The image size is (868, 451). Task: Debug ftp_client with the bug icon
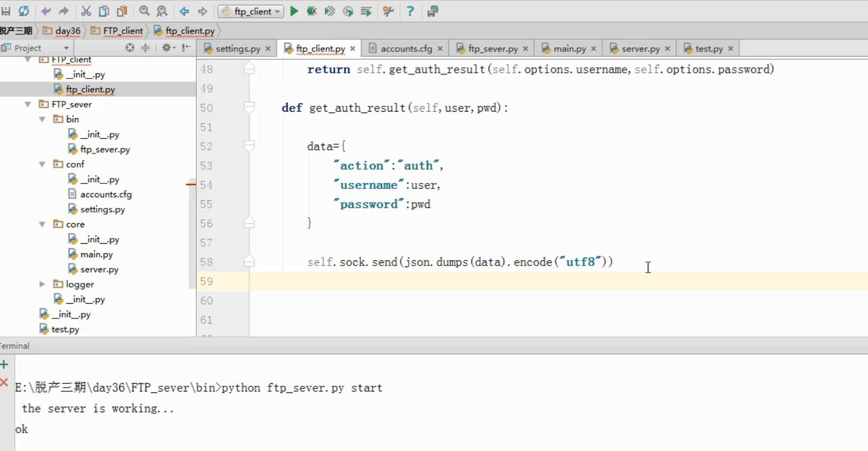coord(312,11)
